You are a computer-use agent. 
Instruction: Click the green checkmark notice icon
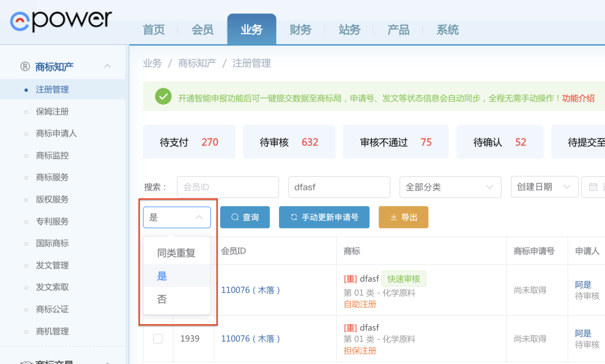click(x=163, y=97)
